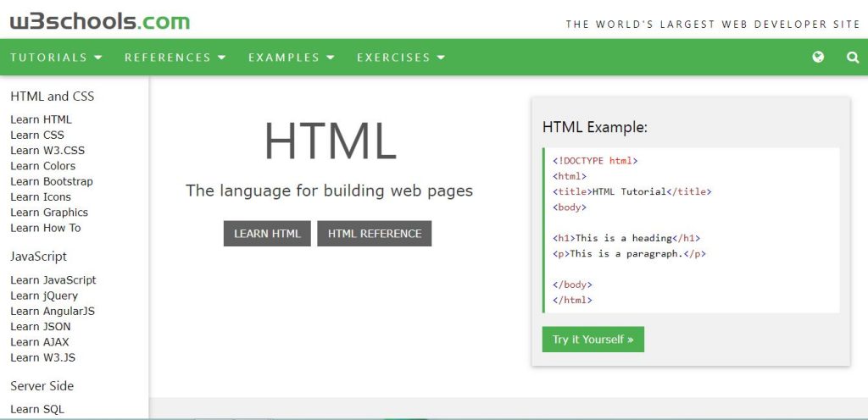
Task: Open Learn AJAX sidebar link
Action: click(40, 342)
